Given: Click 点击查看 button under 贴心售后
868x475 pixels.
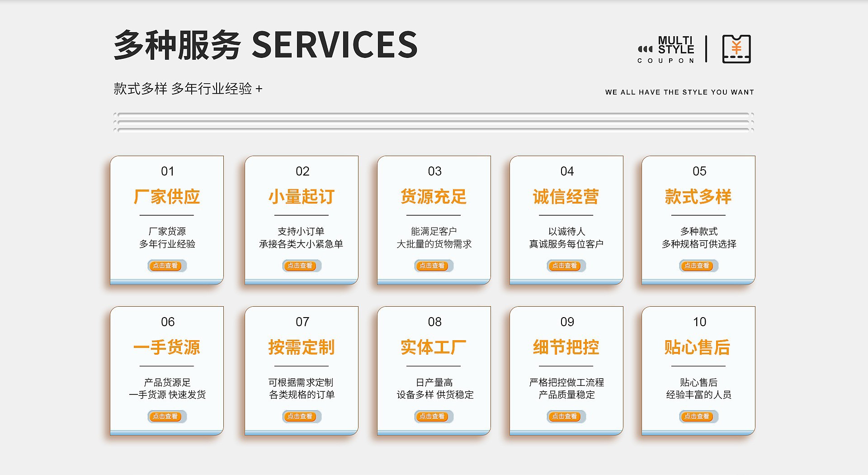Looking at the screenshot, I should (699, 417).
